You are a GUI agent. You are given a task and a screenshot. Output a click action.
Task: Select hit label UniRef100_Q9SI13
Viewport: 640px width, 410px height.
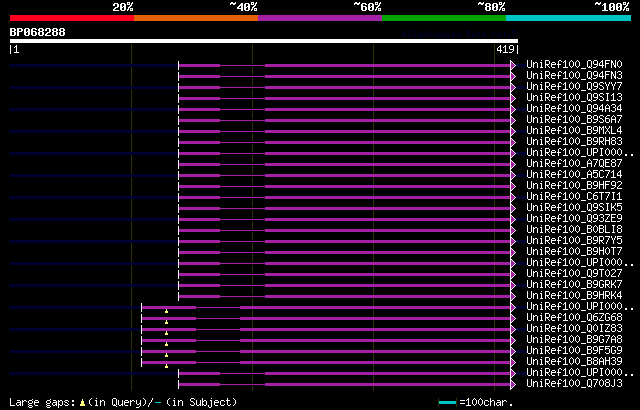point(574,98)
